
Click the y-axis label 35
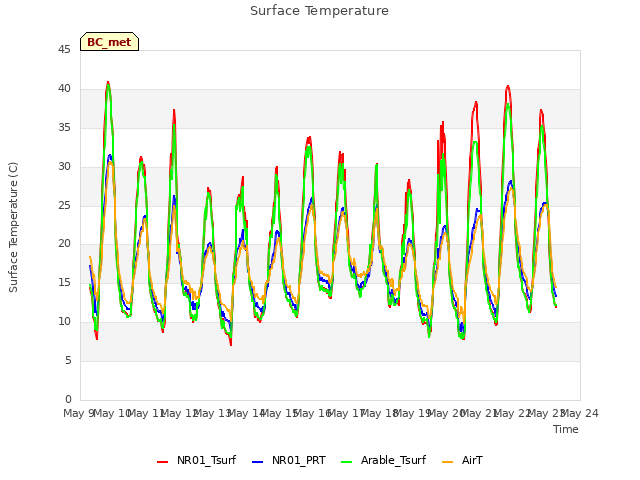point(64,128)
